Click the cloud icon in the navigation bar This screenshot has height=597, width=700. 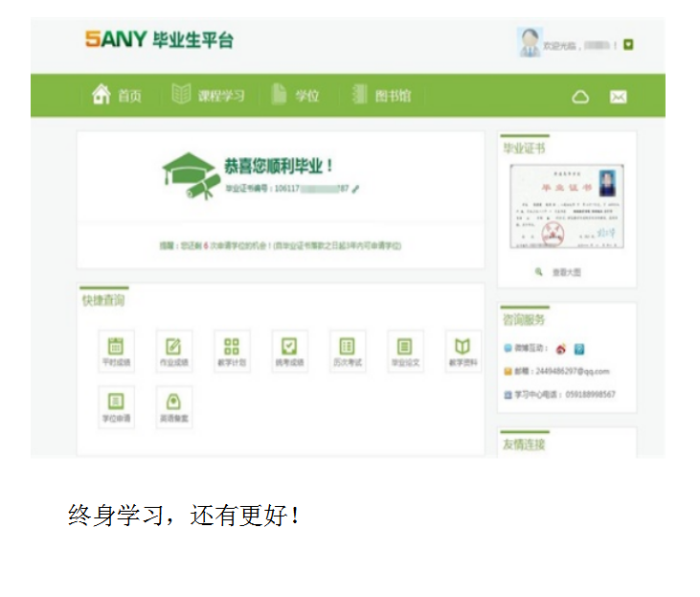pos(580,97)
